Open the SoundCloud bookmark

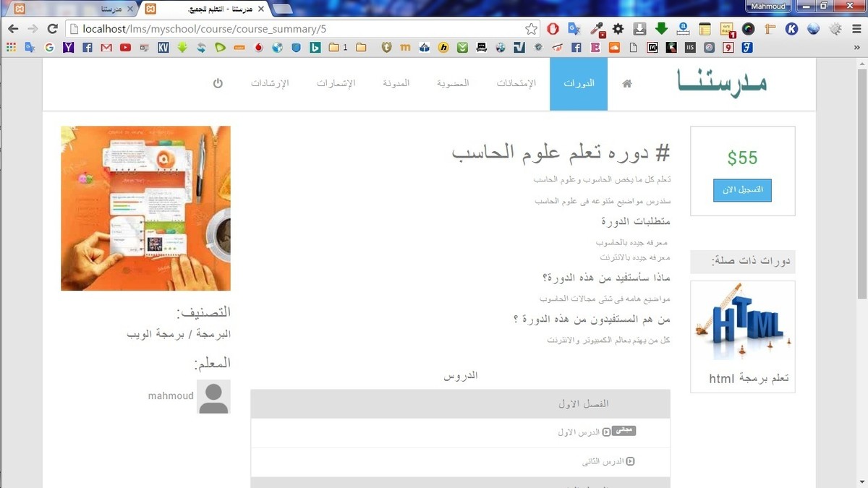[615, 48]
